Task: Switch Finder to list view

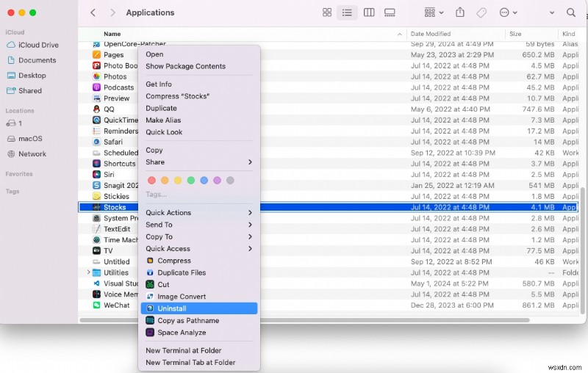Action: point(347,12)
